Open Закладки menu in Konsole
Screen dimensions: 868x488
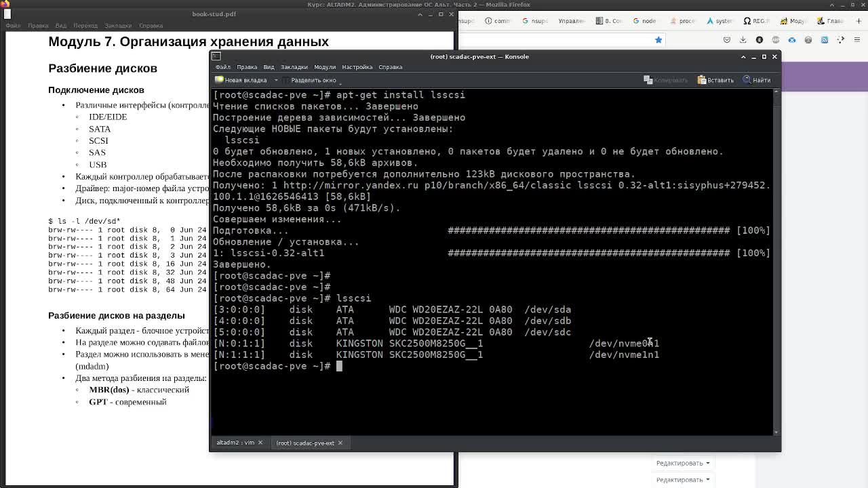[294, 67]
